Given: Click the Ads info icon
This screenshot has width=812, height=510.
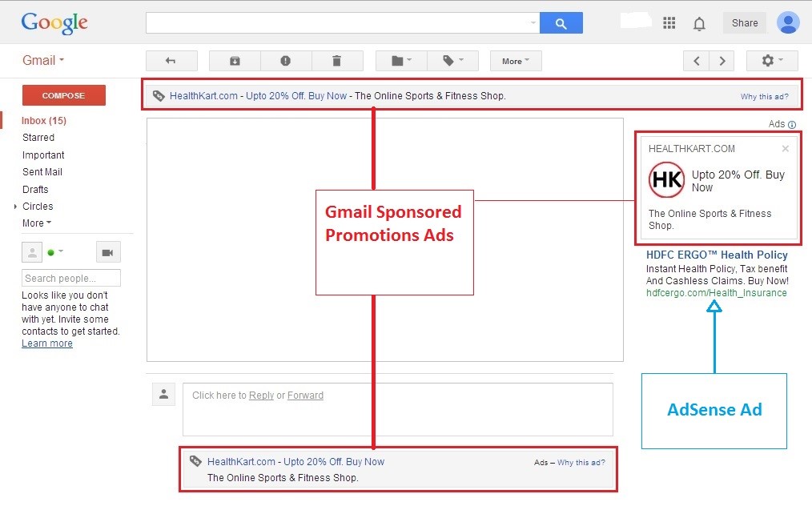Looking at the screenshot, I should [792, 124].
